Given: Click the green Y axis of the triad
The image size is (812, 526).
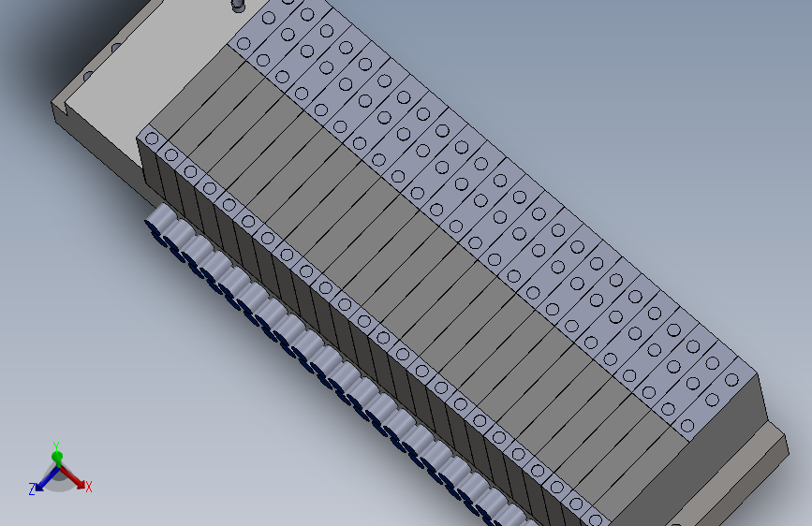Looking at the screenshot, I should (x=57, y=456).
